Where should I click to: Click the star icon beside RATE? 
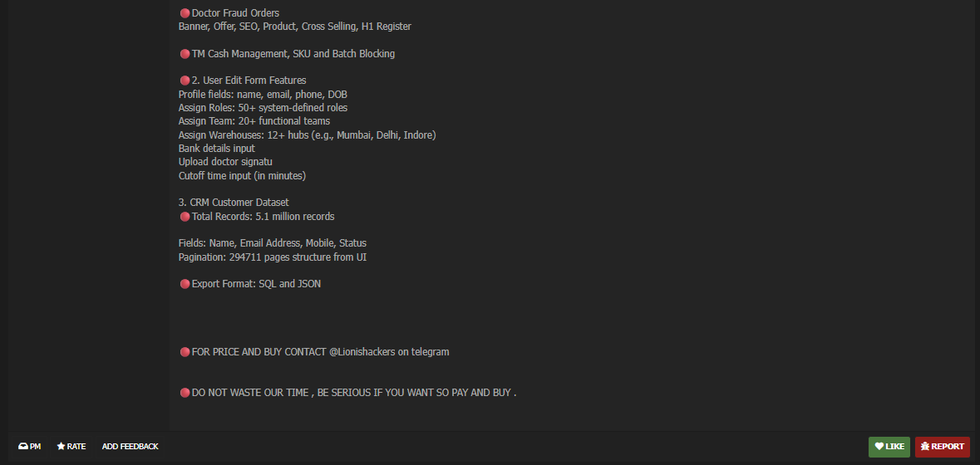tap(61, 447)
